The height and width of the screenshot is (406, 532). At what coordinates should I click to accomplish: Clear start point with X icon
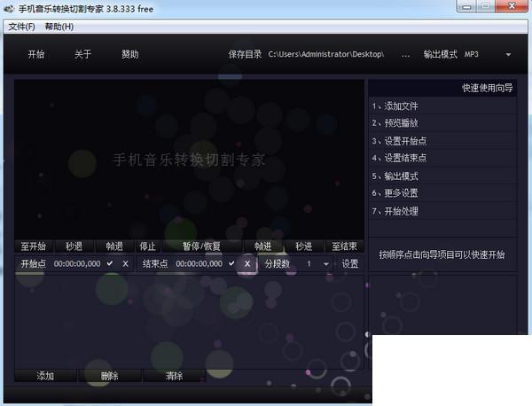tap(125, 263)
